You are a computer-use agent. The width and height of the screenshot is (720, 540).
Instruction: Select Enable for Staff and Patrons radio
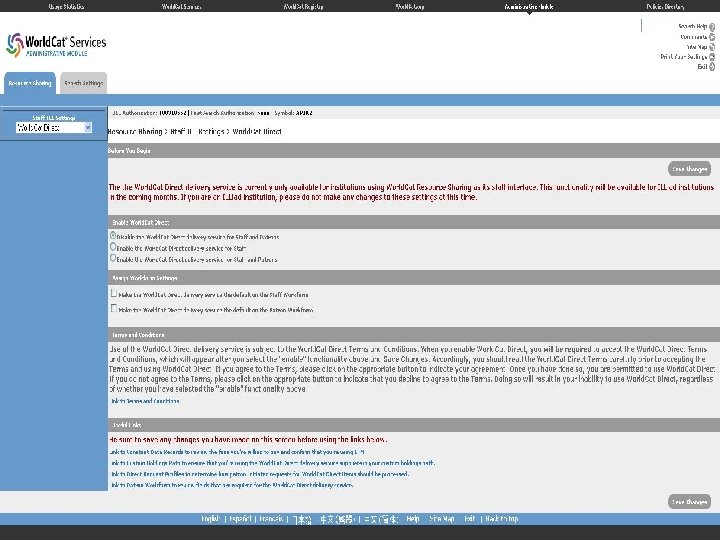coord(113,258)
